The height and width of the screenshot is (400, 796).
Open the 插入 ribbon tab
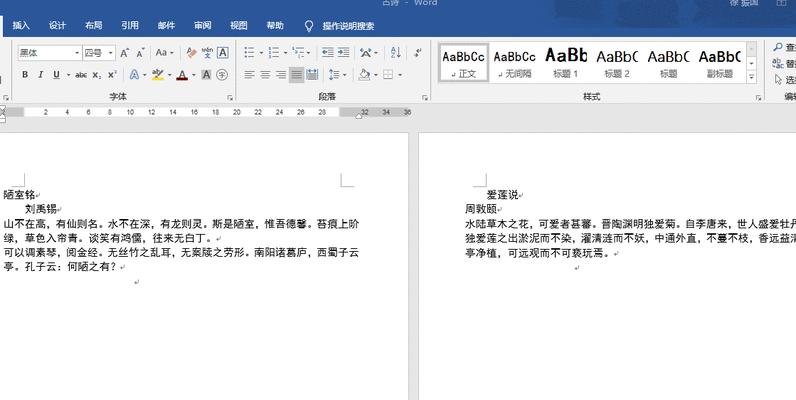(x=21, y=26)
